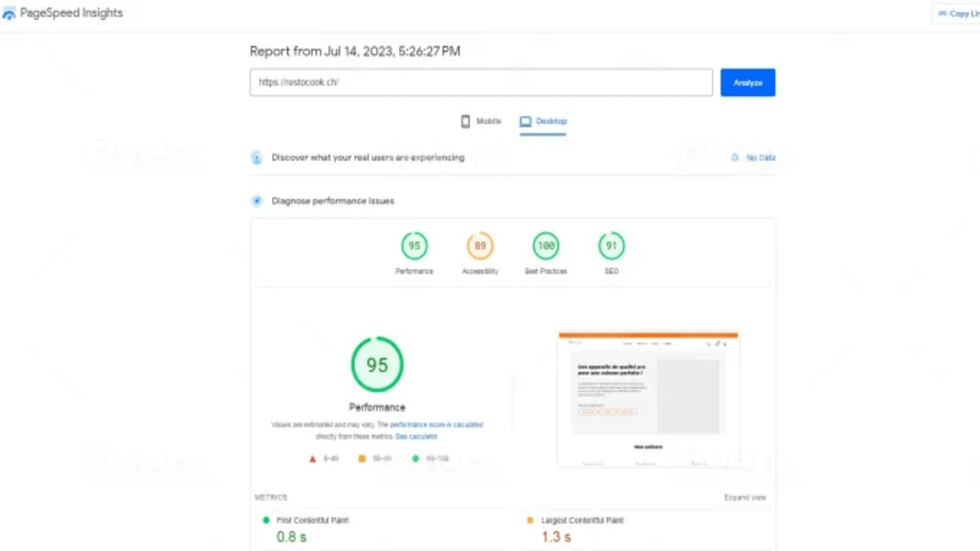Jump to Accessibility score gauge 89

point(480,246)
